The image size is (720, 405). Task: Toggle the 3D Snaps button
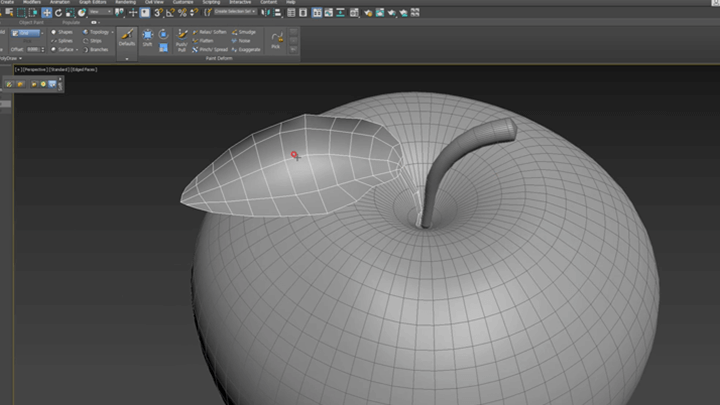click(x=158, y=13)
